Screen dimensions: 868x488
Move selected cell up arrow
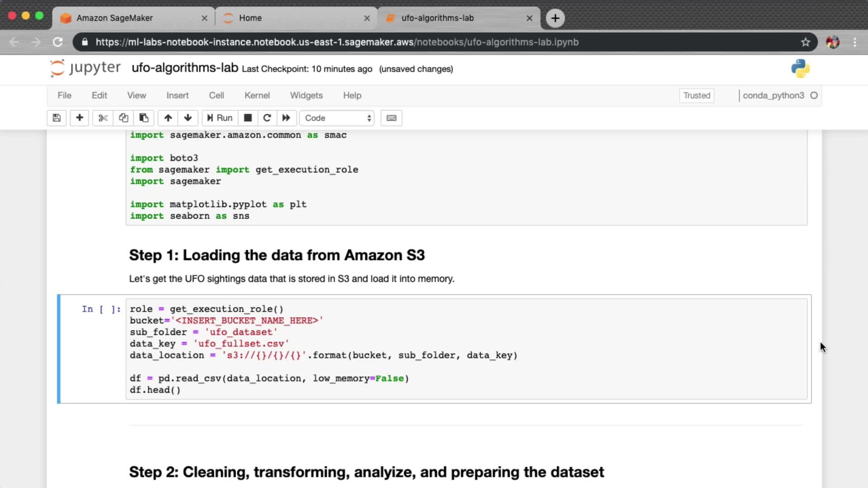click(x=168, y=118)
